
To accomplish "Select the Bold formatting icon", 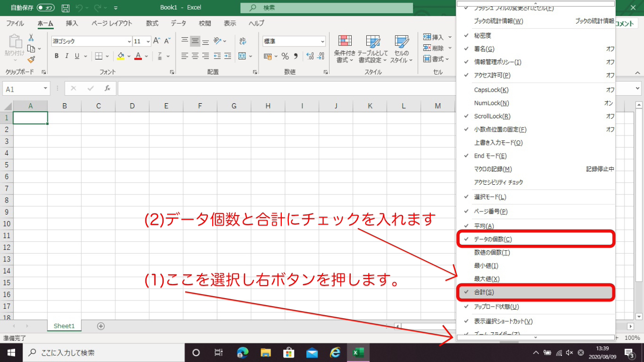I will point(56,55).
